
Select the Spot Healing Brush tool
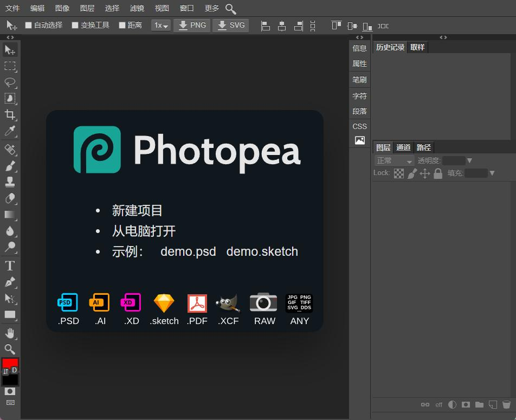[x=10, y=150]
